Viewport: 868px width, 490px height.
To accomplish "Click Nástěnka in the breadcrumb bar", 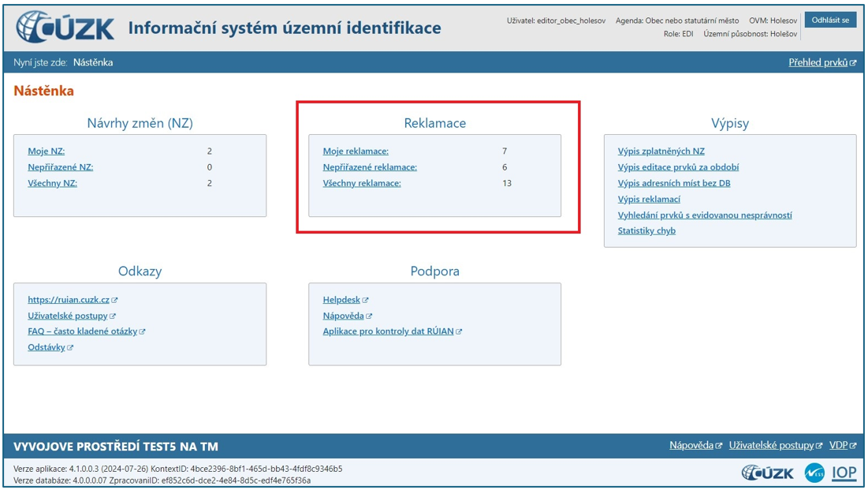I will click(93, 62).
